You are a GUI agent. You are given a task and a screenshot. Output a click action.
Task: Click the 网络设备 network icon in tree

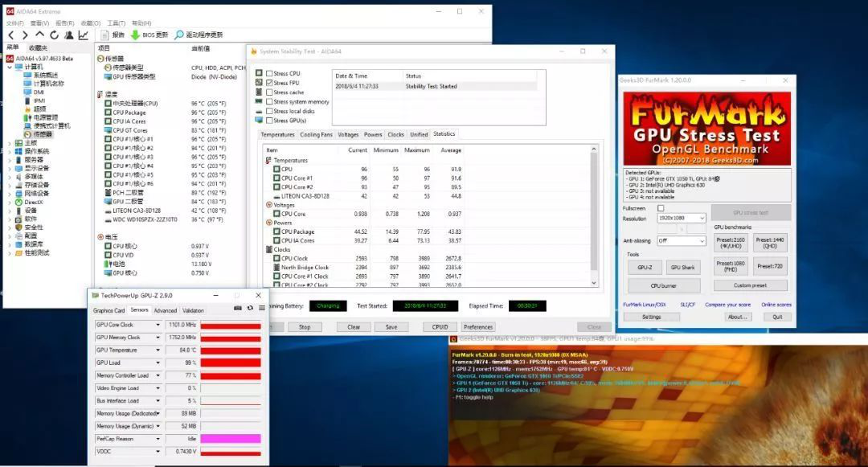(18, 194)
